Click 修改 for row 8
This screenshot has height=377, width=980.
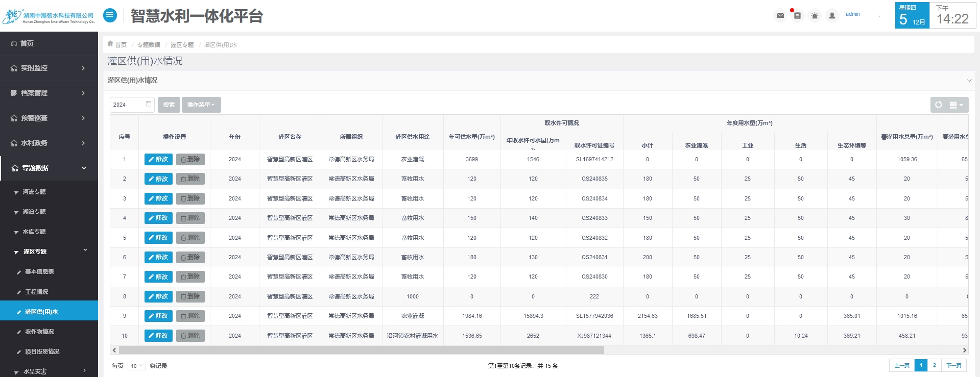pos(158,296)
